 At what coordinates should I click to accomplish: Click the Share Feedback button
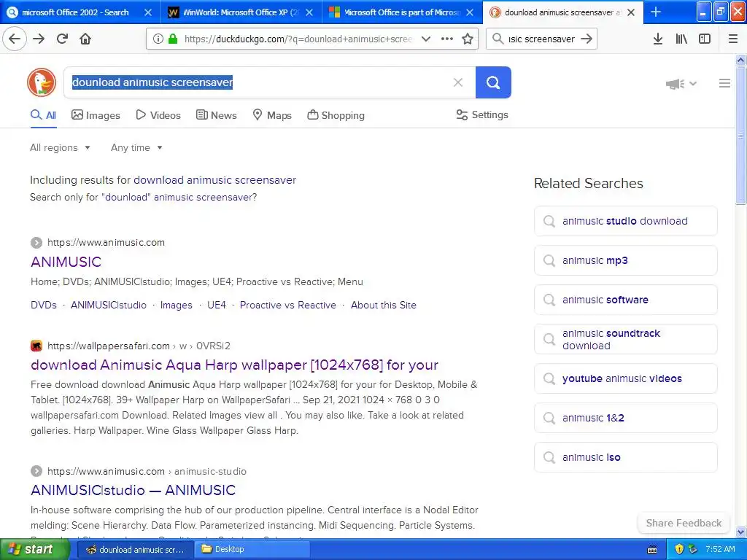pos(684,523)
